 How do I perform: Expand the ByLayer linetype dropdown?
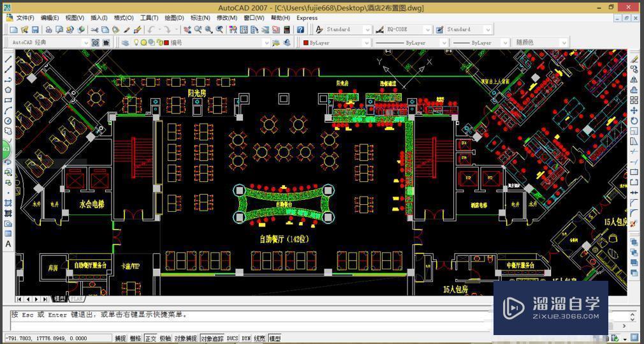[x=444, y=42]
